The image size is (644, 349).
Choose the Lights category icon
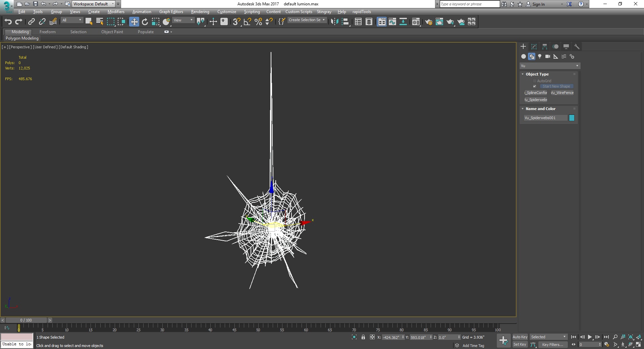click(540, 56)
